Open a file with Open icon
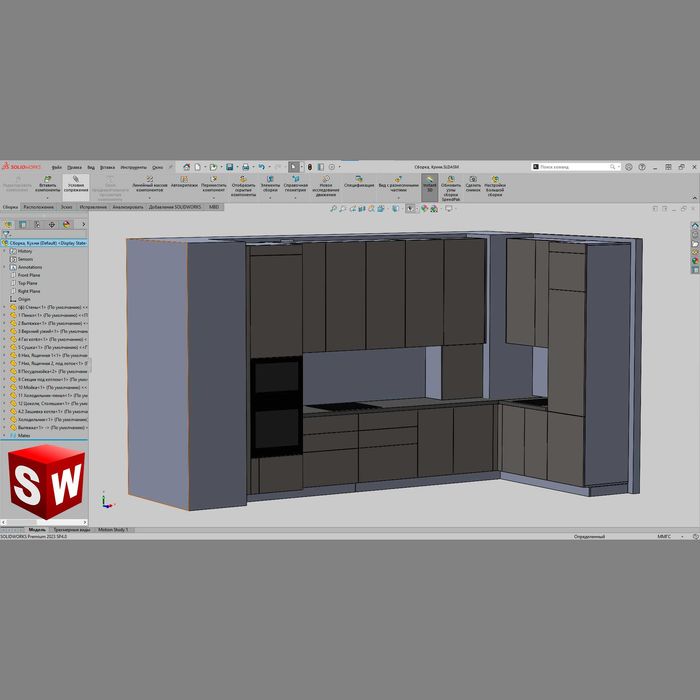 point(213,167)
